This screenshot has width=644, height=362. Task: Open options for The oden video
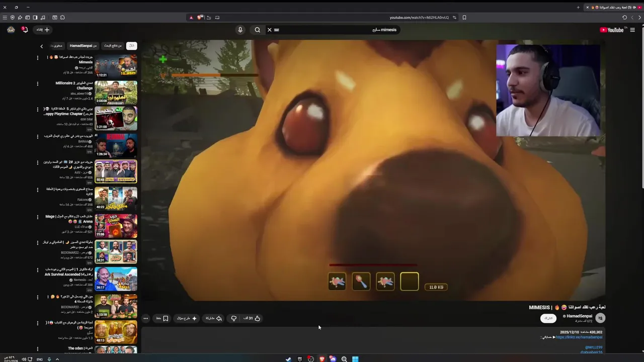37,348
